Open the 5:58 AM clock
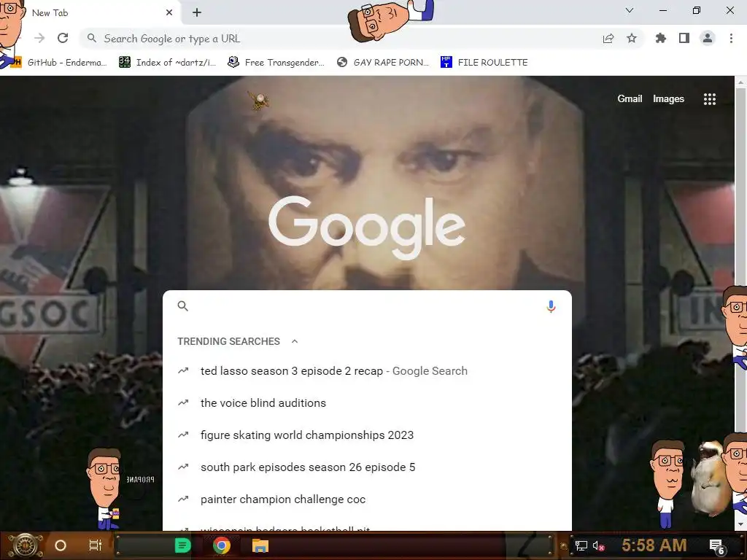 pos(654,545)
